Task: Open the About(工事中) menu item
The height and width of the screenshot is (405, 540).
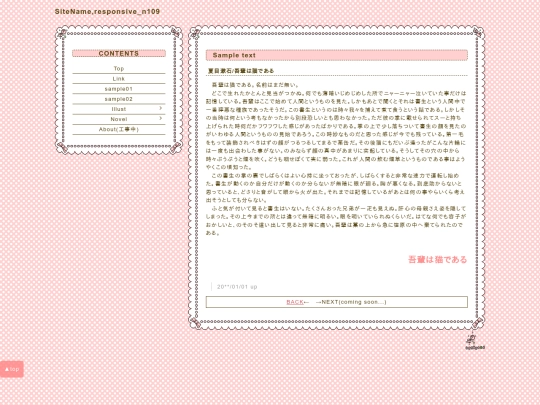Action: point(119,129)
